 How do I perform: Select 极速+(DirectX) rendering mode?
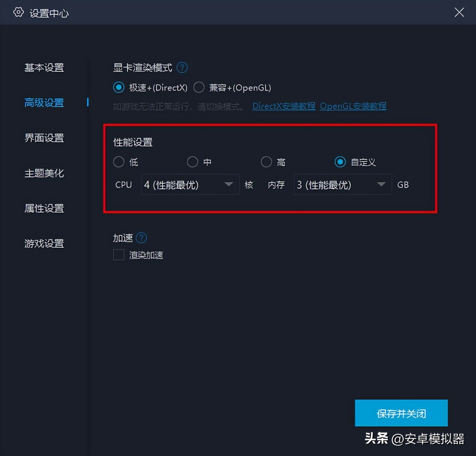tap(118, 87)
